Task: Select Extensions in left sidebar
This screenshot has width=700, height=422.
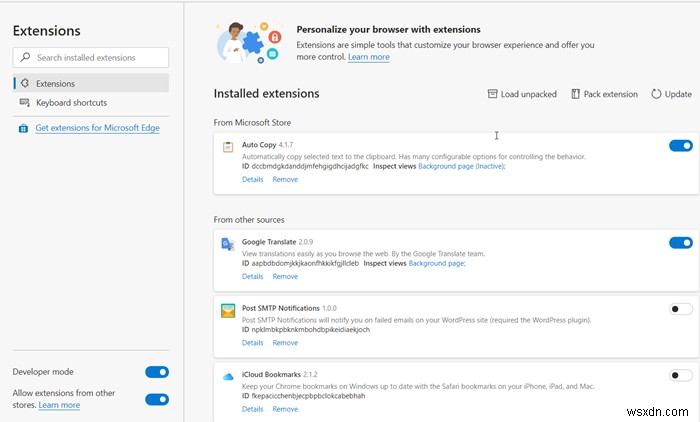Action: point(55,84)
